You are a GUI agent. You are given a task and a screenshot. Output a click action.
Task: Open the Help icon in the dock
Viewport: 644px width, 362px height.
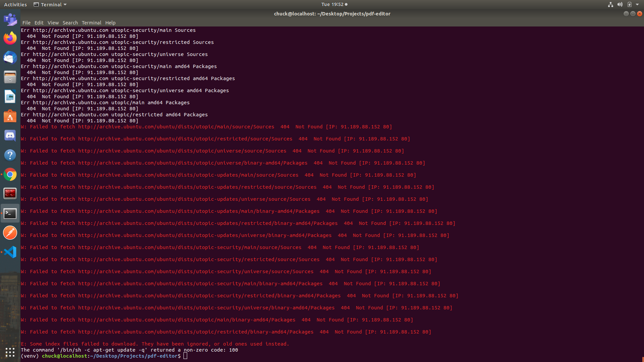(10, 155)
